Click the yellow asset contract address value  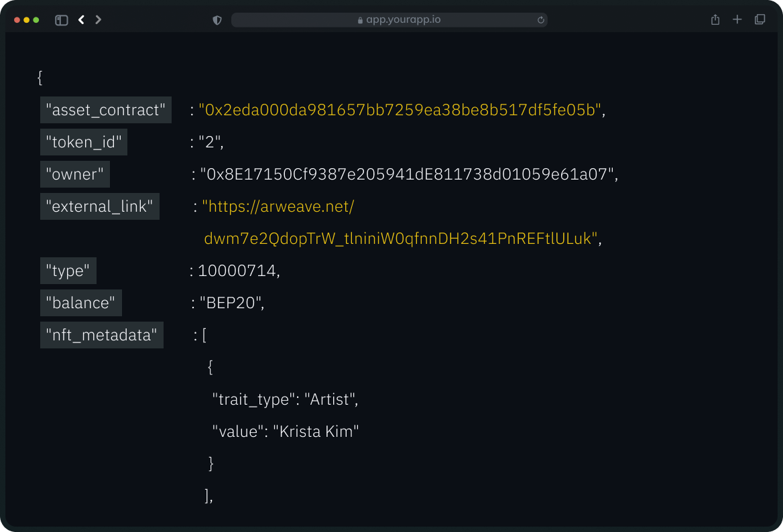[x=400, y=110]
